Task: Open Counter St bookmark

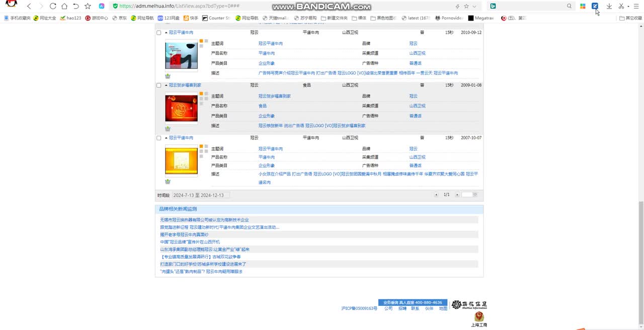Action: tap(216, 18)
